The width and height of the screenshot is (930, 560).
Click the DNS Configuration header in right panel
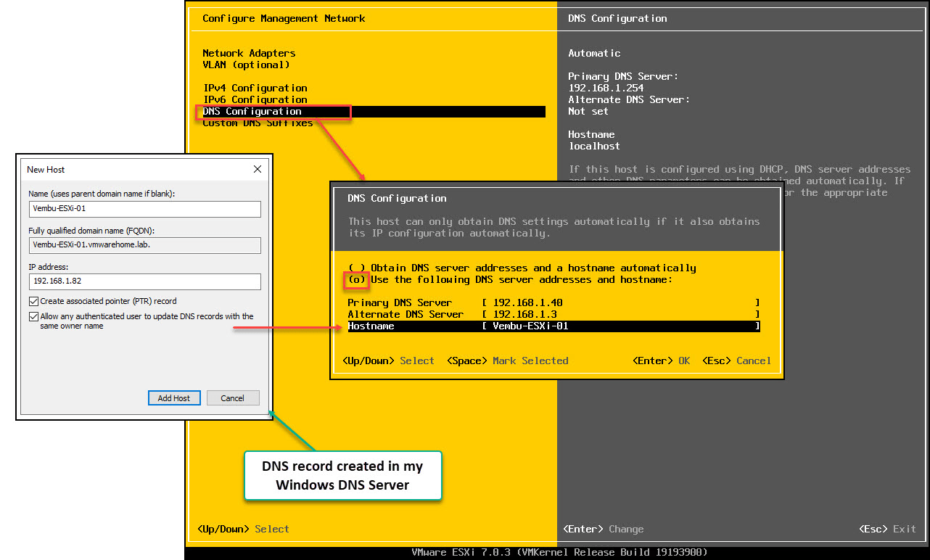coord(617,18)
